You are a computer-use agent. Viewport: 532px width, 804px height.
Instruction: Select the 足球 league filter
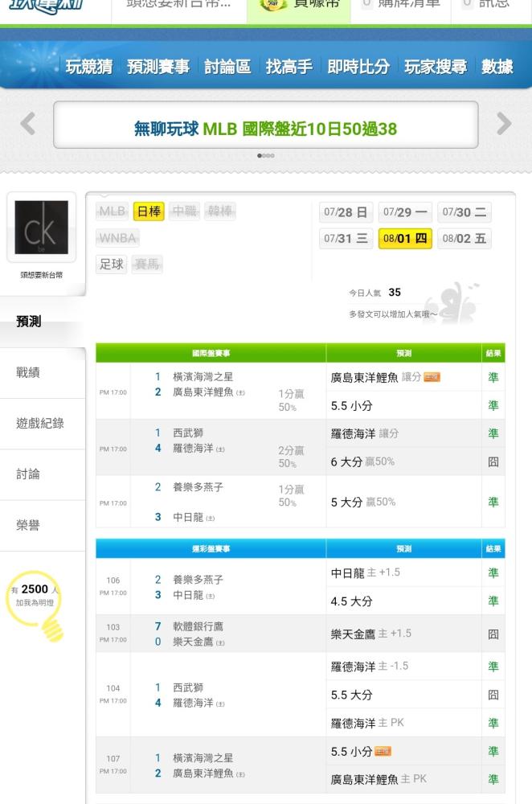(x=111, y=265)
